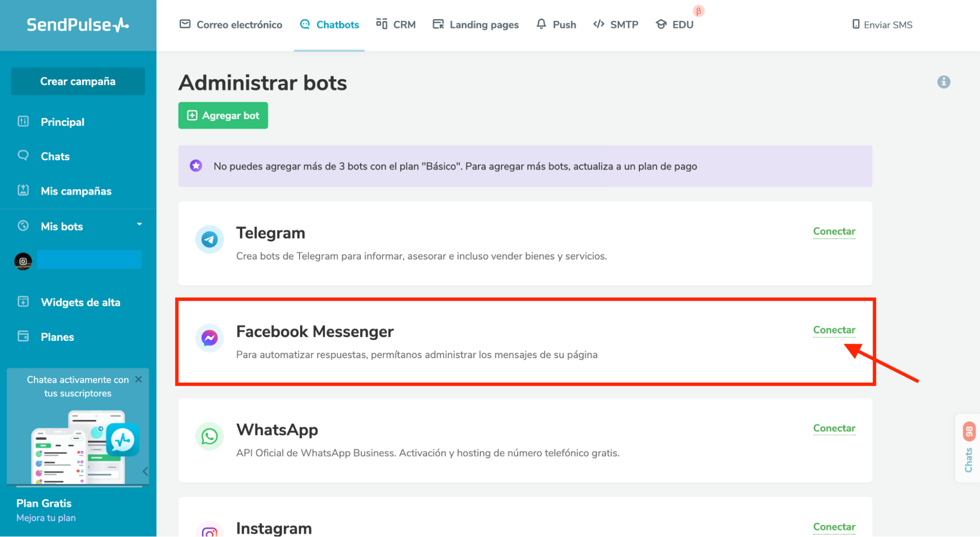
Task: Click the WhatsApp icon
Action: tap(209, 436)
